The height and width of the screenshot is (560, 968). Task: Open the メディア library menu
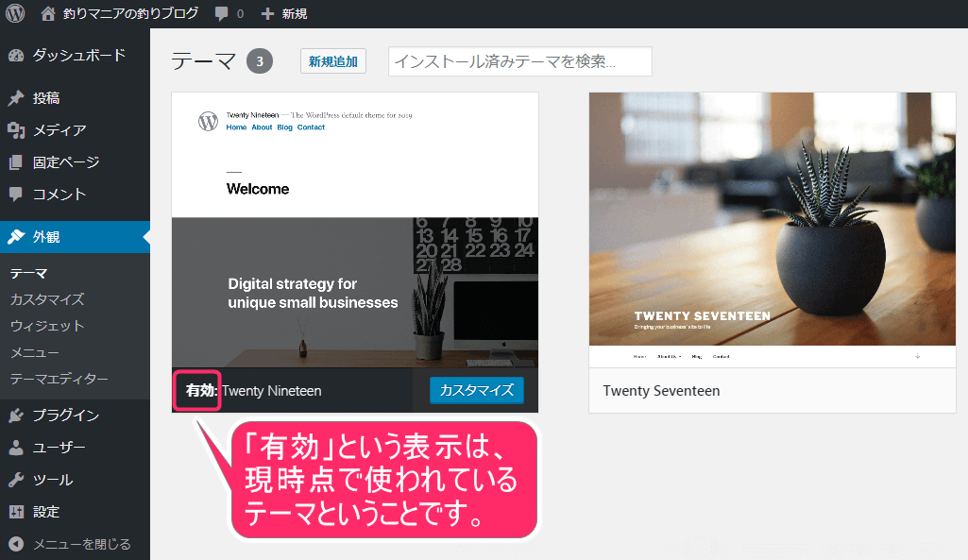point(59,130)
